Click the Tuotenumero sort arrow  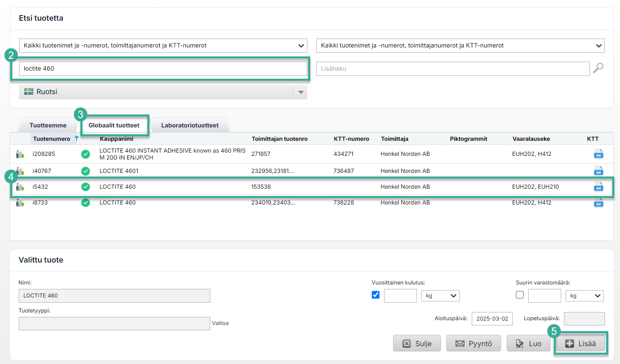(76, 138)
